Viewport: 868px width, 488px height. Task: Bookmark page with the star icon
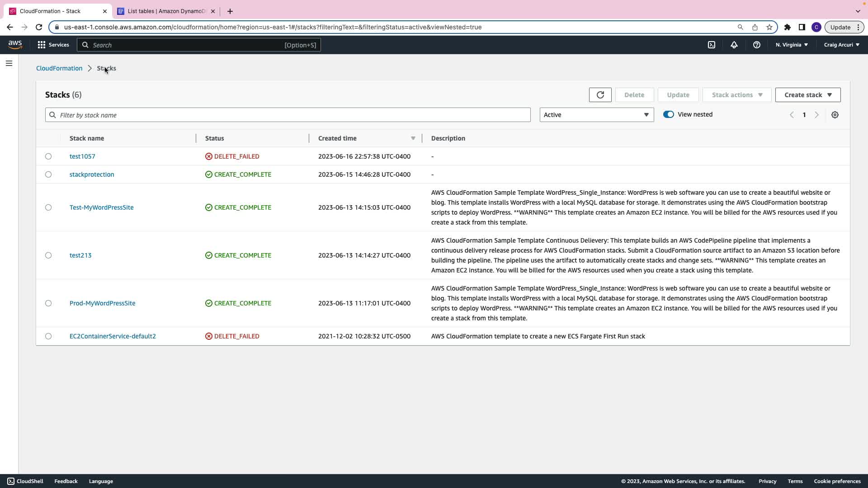[769, 27]
